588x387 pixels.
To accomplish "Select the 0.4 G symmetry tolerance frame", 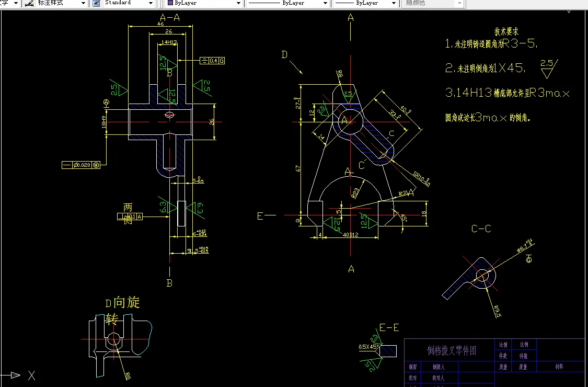I will [x=212, y=61].
